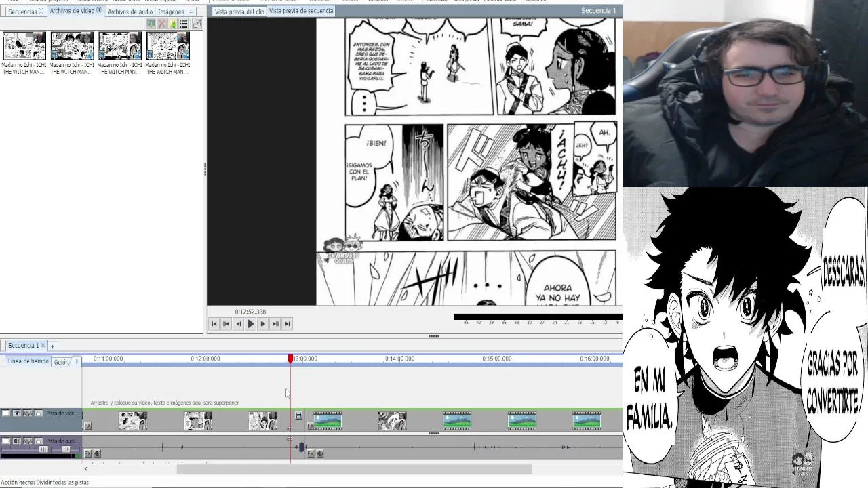Screen dimensions: 868x488
Task: Go to start of sequence button
Action: pyautogui.click(x=214, y=324)
